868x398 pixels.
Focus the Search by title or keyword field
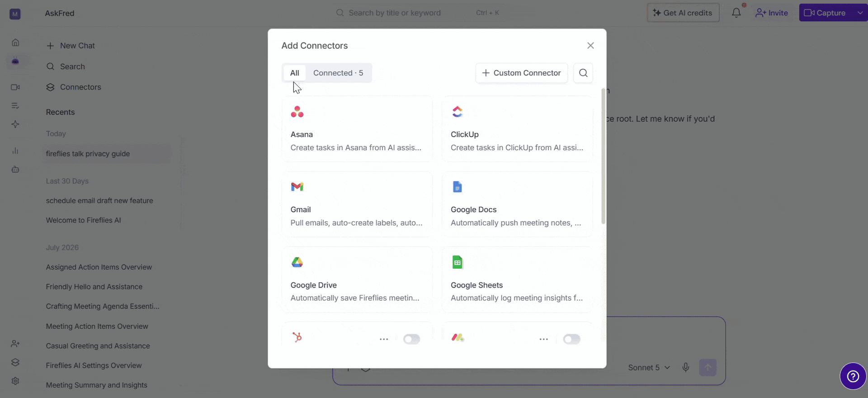pyautogui.click(x=418, y=13)
